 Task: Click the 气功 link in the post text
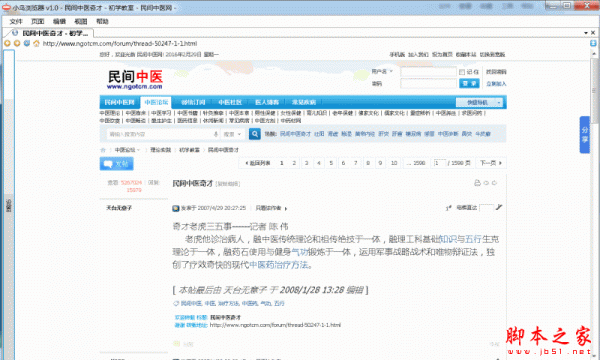[300, 252]
